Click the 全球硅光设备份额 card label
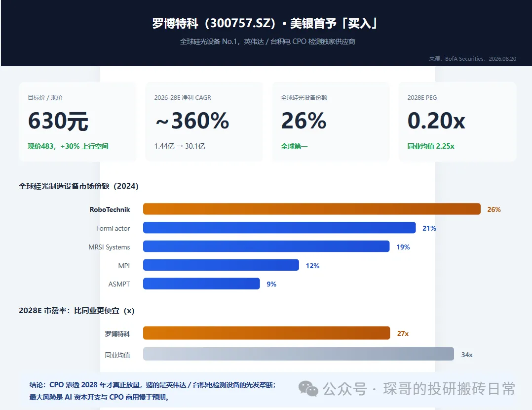This screenshot has width=532, height=410. pos(304,97)
